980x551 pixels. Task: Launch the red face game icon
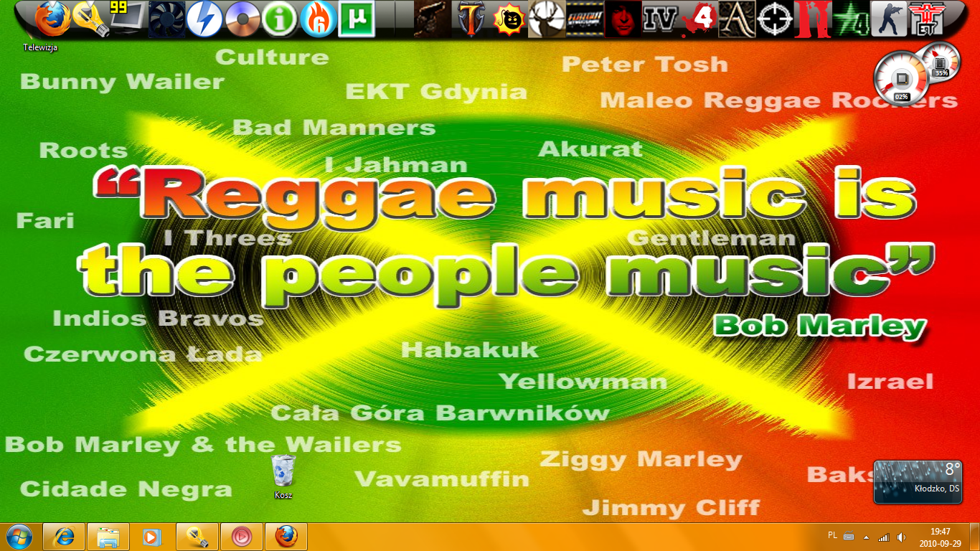[x=622, y=19]
